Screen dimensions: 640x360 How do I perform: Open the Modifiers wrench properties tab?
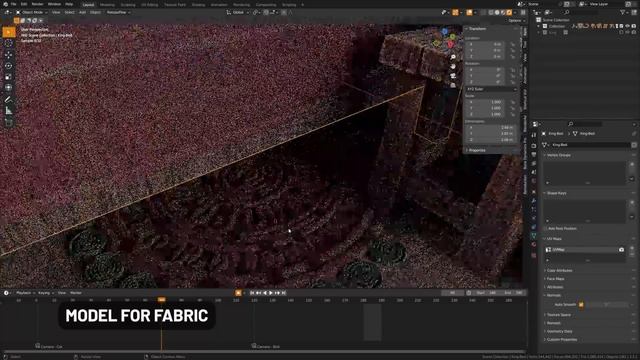[534, 200]
